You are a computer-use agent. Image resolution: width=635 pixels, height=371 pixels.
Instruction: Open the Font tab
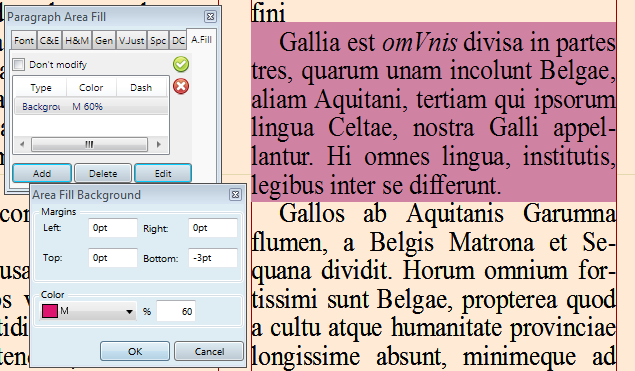point(24,41)
